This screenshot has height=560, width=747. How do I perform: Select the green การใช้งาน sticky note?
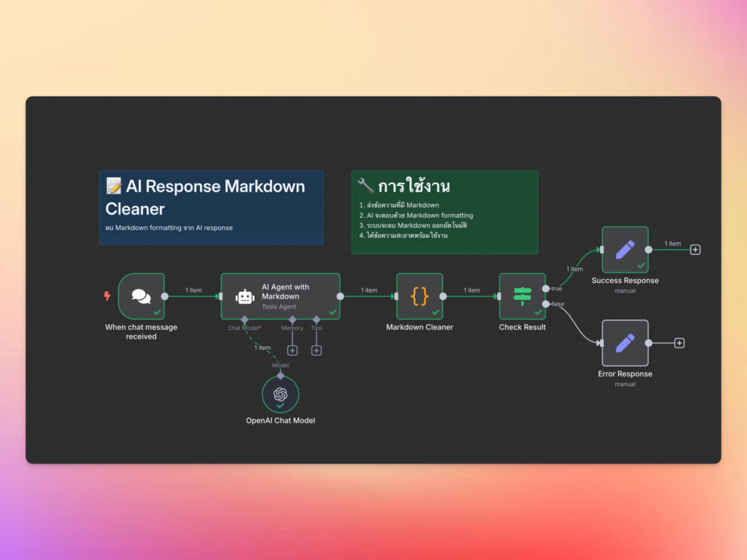click(444, 212)
